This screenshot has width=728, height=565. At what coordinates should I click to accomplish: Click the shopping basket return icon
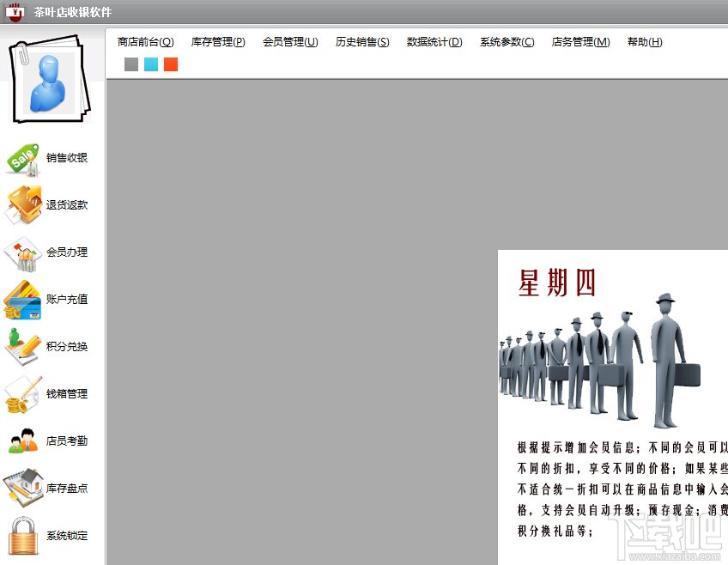(22, 204)
